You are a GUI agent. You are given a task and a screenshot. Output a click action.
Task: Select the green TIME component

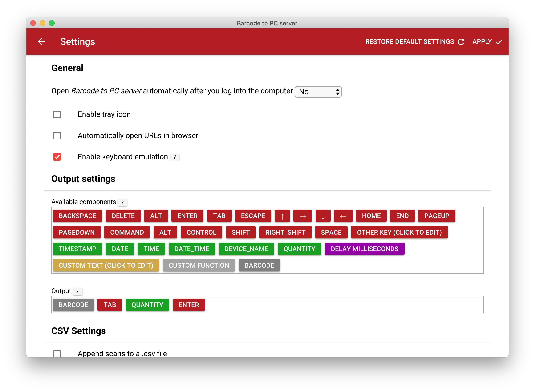click(151, 249)
